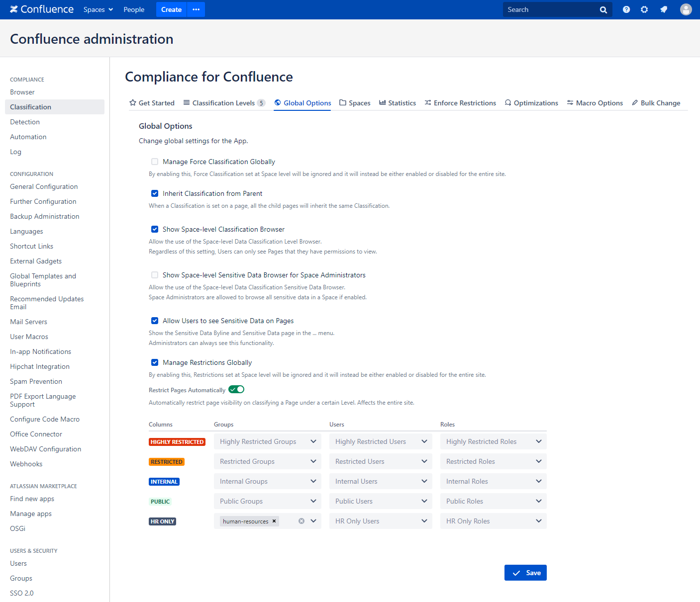The height and width of the screenshot is (602, 700).
Task: Open Public Users dropdown
Action: tap(381, 501)
